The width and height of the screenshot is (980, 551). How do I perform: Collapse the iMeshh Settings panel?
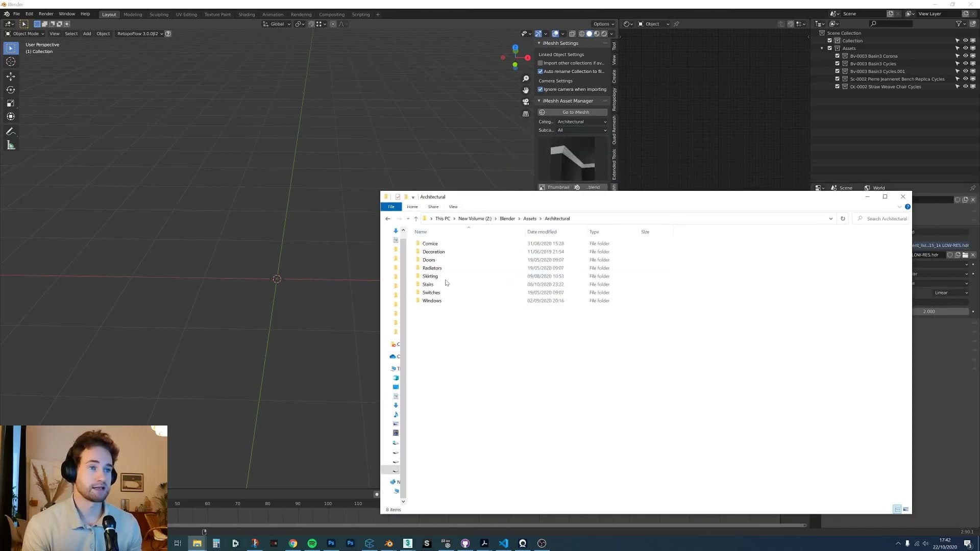(x=539, y=43)
